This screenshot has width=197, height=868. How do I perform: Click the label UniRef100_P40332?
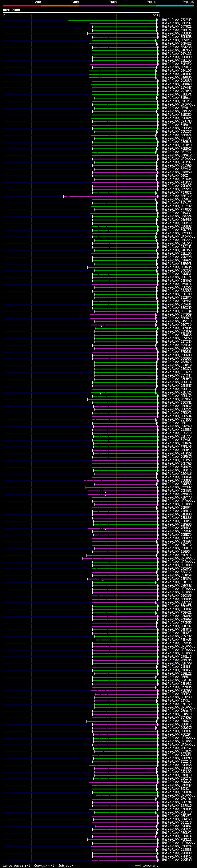(x=176, y=213)
